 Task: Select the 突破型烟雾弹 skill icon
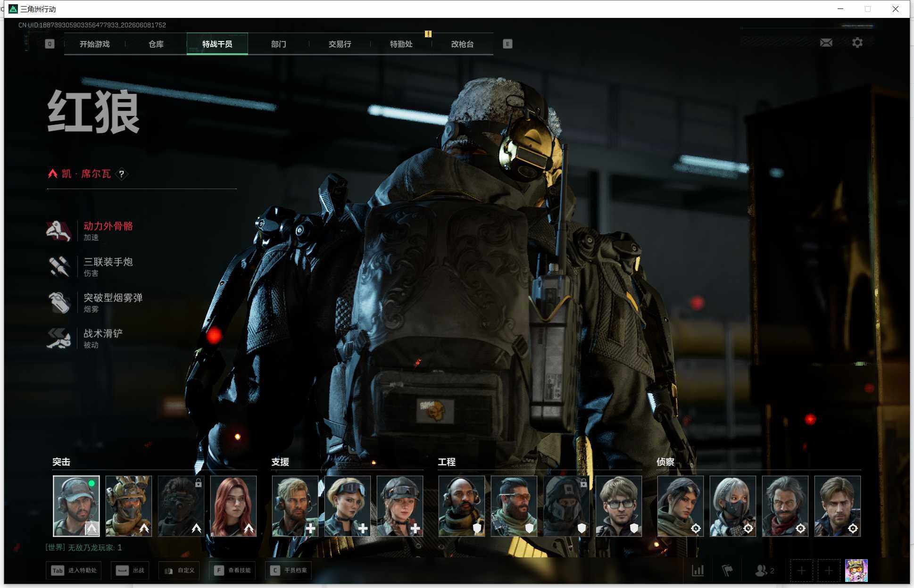(58, 302)
